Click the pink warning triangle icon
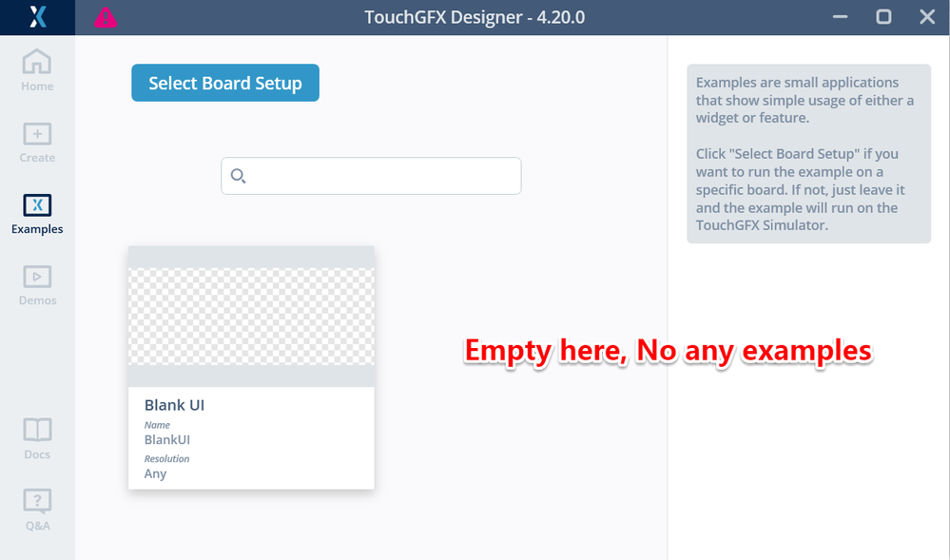 [106, 17]
